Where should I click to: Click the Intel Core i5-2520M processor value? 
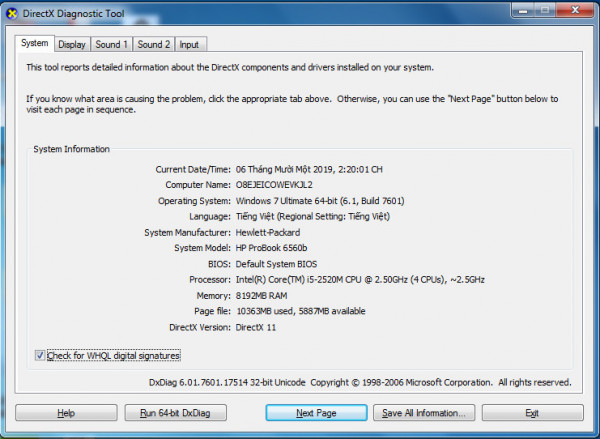click(x=360, y=280)
